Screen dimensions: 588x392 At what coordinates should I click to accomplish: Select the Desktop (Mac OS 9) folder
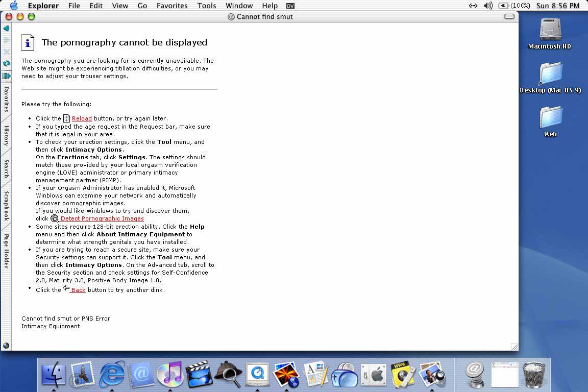550,78
